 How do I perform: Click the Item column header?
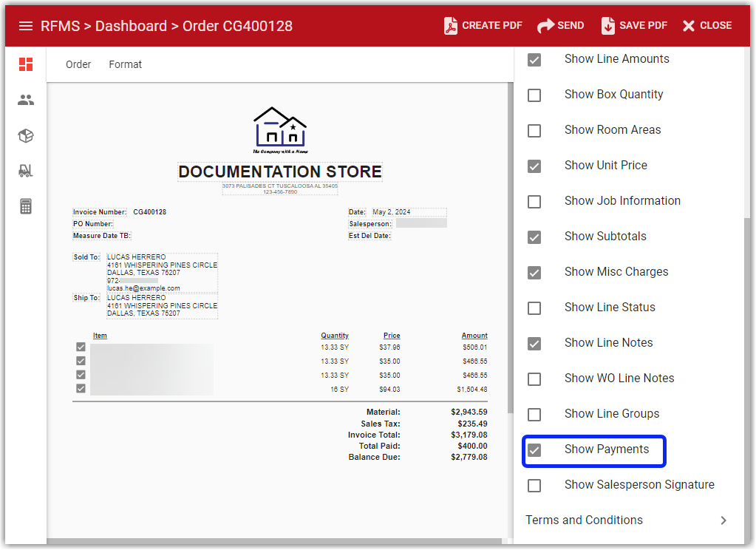(x=100, y=336)
